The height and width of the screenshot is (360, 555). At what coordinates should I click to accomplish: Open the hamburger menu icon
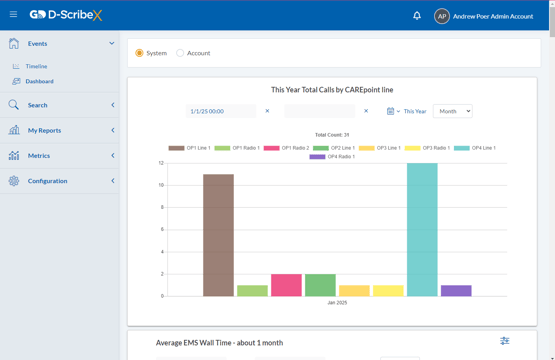13,14
